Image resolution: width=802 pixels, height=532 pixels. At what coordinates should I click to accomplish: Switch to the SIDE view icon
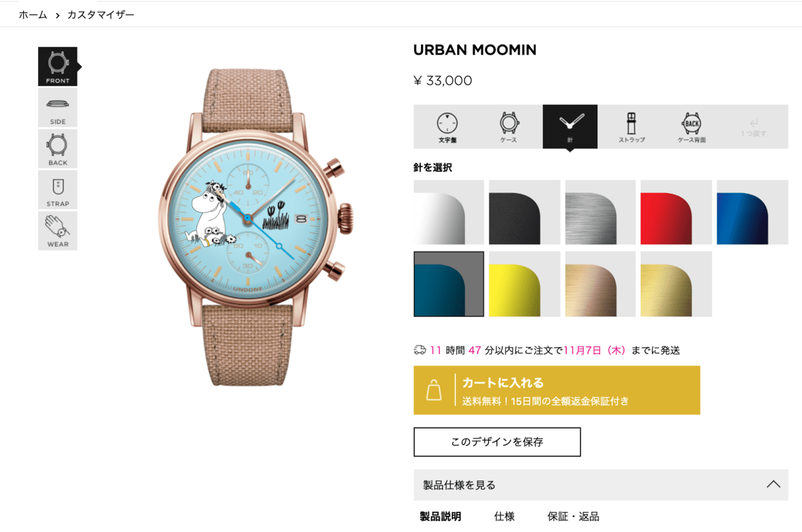[57, 108]
